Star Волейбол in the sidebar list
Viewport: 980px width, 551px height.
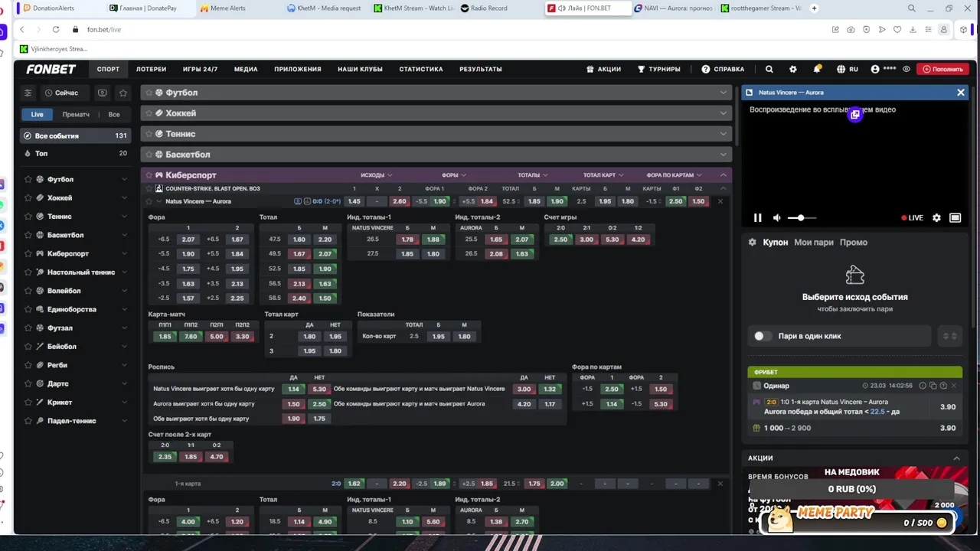coord(28,291)
